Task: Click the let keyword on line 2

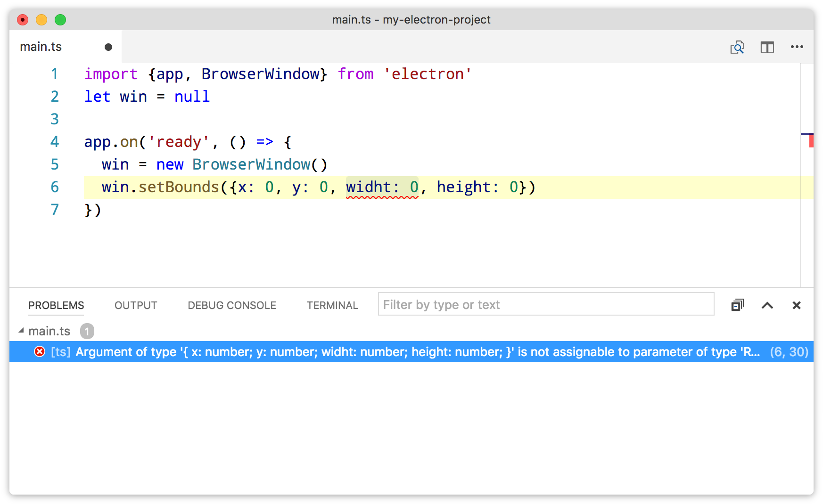Action: 97,97
